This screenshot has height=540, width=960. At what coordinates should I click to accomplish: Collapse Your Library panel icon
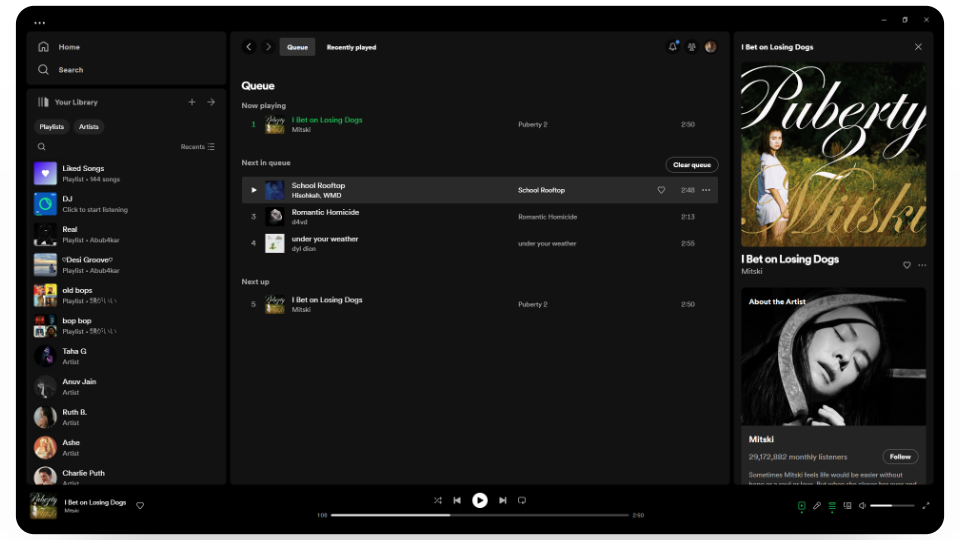click(43, 102)
